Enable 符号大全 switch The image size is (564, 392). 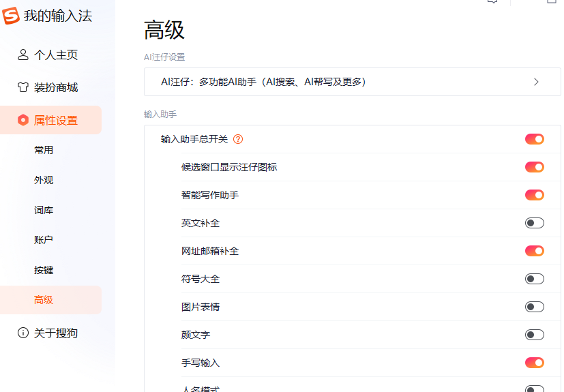[x=535, y=279]
